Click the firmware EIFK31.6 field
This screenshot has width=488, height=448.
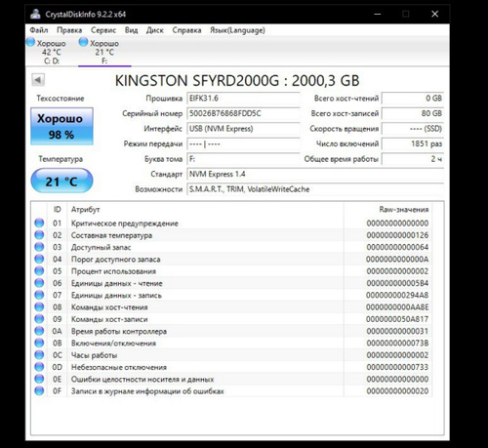(243, 99)
